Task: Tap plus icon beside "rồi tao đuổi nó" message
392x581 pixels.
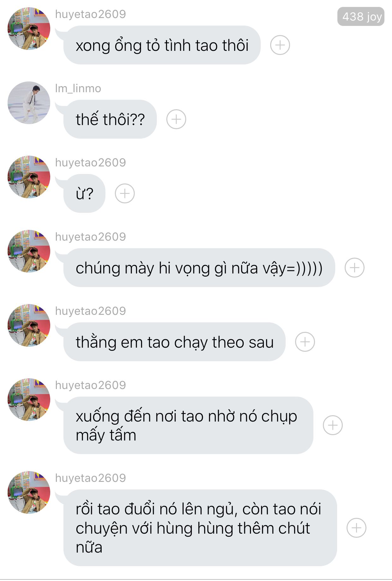Action: [x=356, y=528]
